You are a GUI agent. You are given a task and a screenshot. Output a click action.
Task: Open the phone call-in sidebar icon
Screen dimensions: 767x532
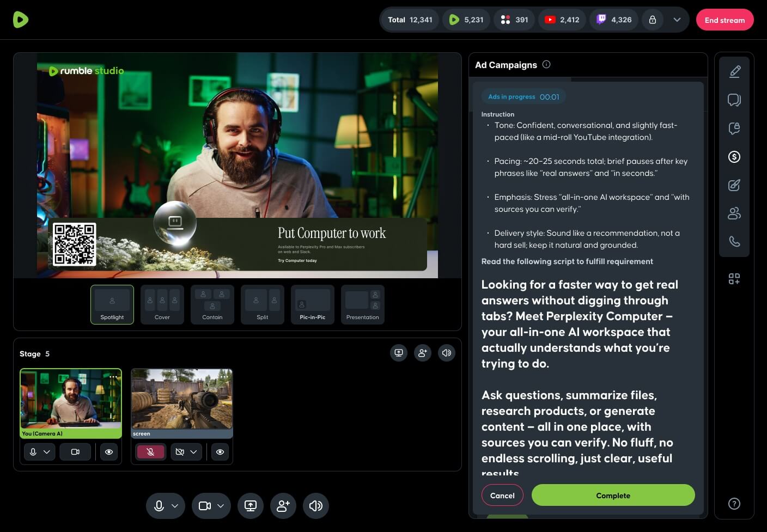coord(734,241)
